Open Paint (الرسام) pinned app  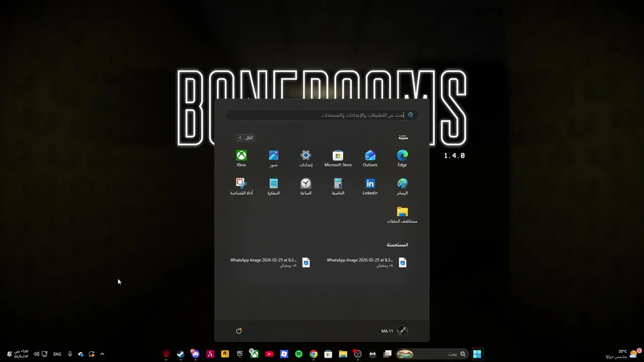[x=403, y=187]
